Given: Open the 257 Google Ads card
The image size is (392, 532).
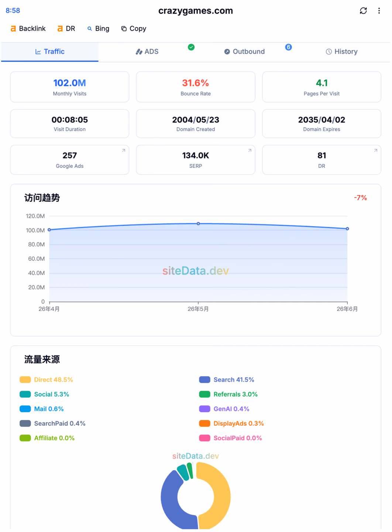Looking at the screenshot, I should coord(70,160).
